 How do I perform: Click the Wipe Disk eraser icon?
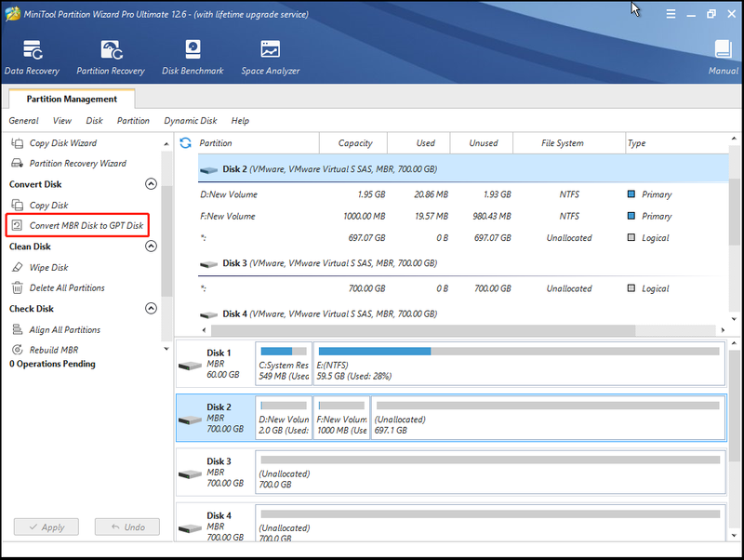click(17, 267)
